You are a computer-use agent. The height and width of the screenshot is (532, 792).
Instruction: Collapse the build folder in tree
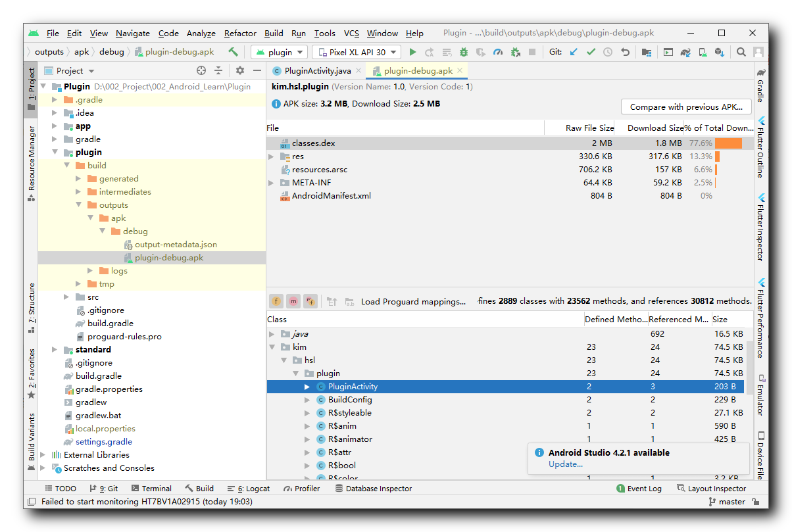click(67, 166)
